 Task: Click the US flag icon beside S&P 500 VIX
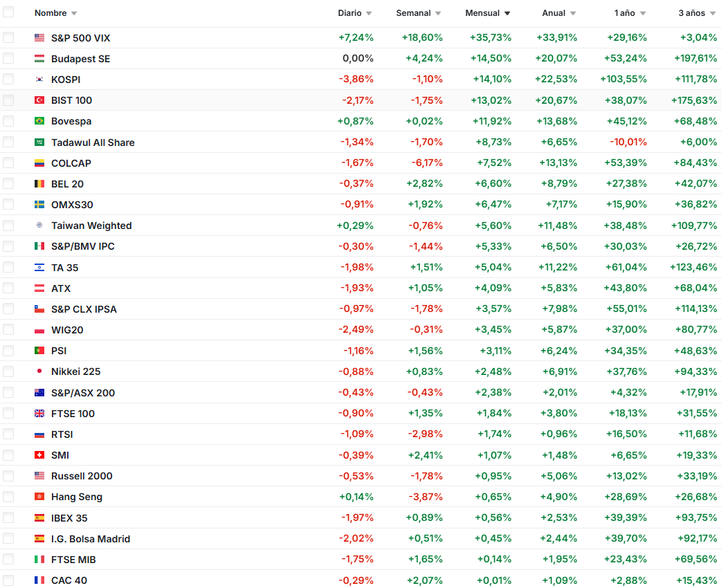coord(39,38)
